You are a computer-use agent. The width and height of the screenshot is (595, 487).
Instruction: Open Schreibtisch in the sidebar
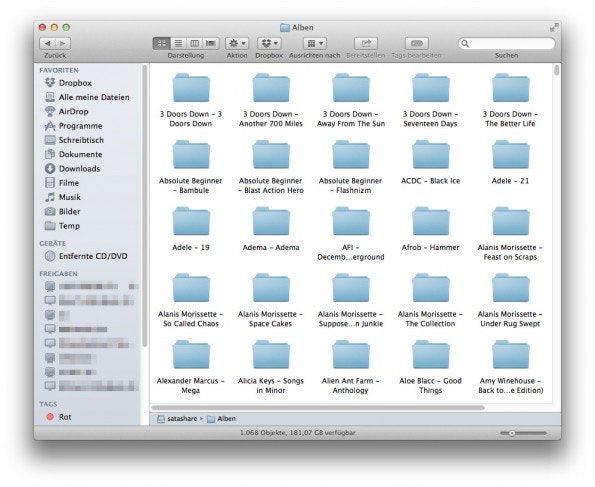point(74,140)
